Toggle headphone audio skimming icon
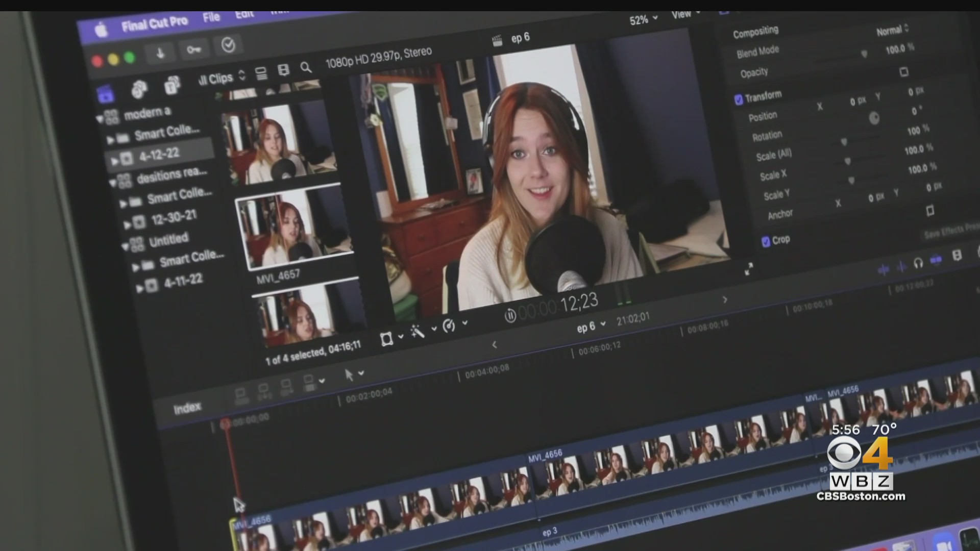Image resolution: width=980 pixels, height=551 pixels. pyautogui.click(x=918, y=263)
